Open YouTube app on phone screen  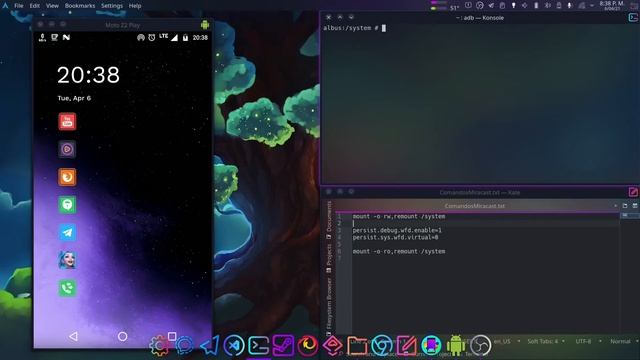pos(67,122)
